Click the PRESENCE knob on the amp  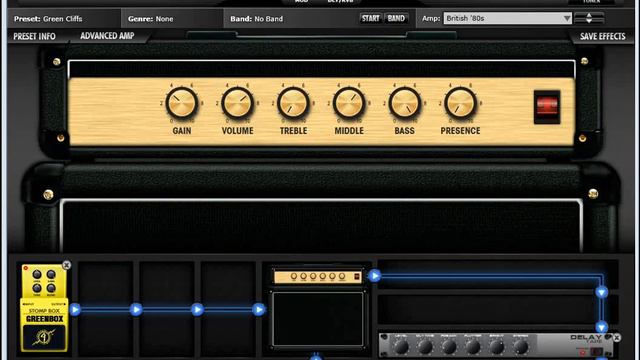coord(460,103)
